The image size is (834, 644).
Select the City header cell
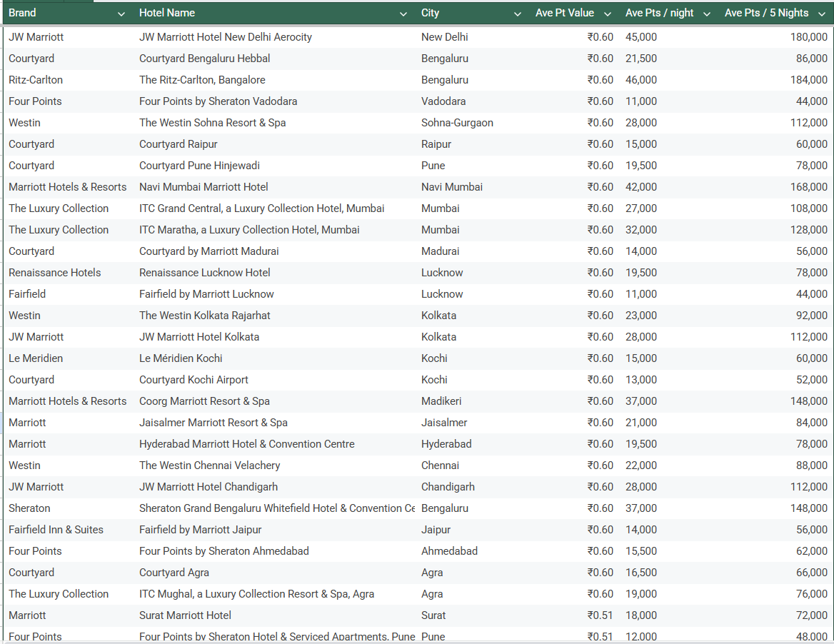tap(472, 13)
